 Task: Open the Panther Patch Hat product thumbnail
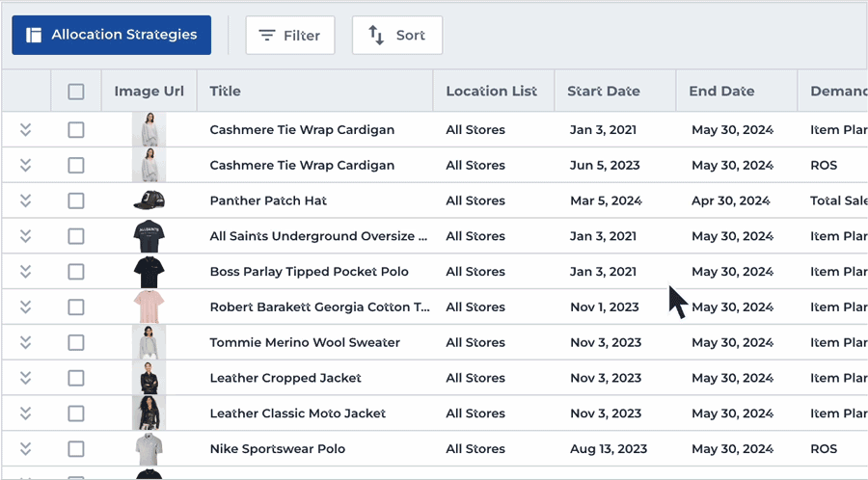(149, 200)
